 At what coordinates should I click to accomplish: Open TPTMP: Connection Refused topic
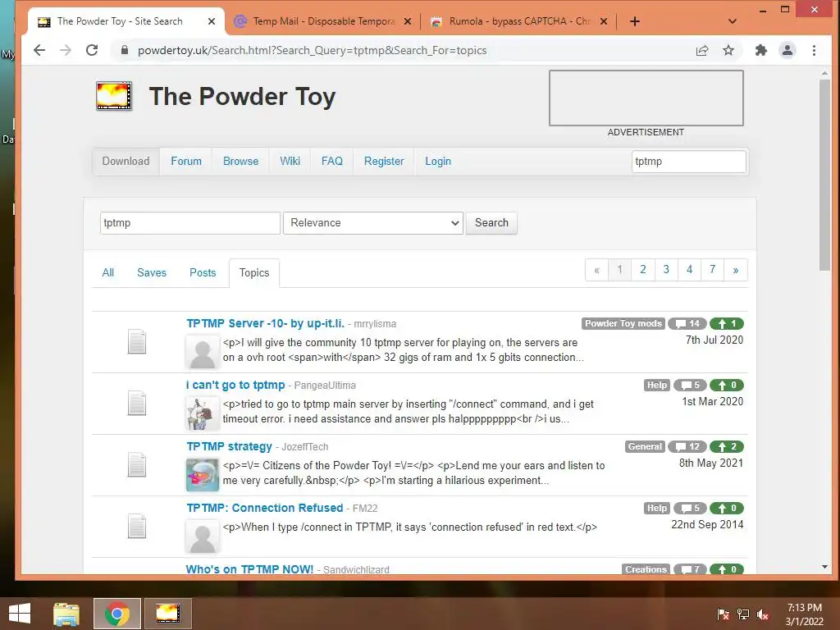(x=265, y=509)
